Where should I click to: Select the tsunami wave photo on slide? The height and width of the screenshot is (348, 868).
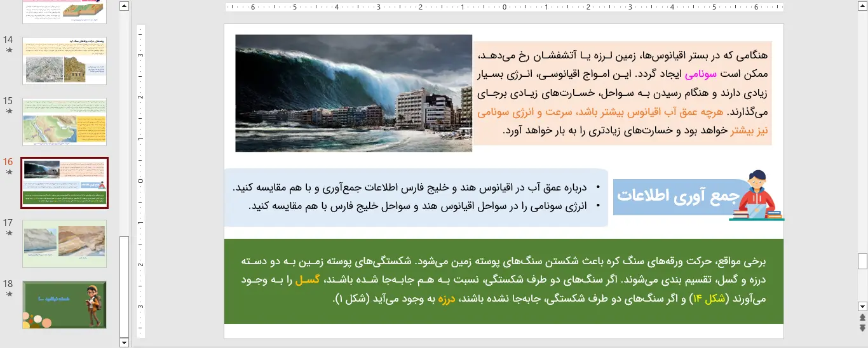point(353,93)
